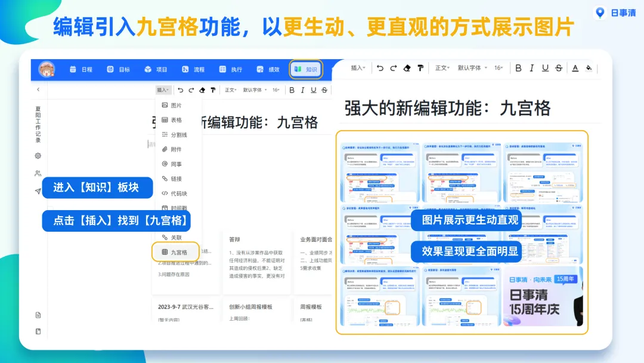The height and width of the screenshot is (363, 644).
Task: Open the 插入 dropdown in the right editor
Action: pos(358,68)
